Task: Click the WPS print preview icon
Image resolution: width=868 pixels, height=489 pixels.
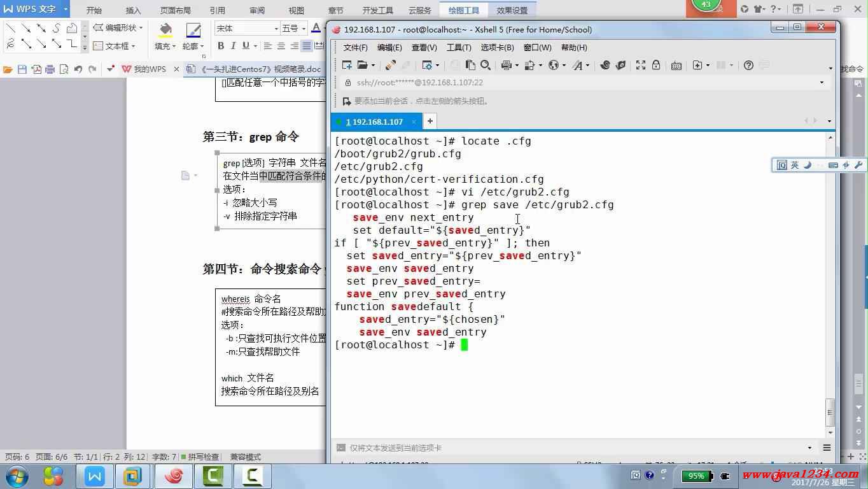Action: point(64,69)
